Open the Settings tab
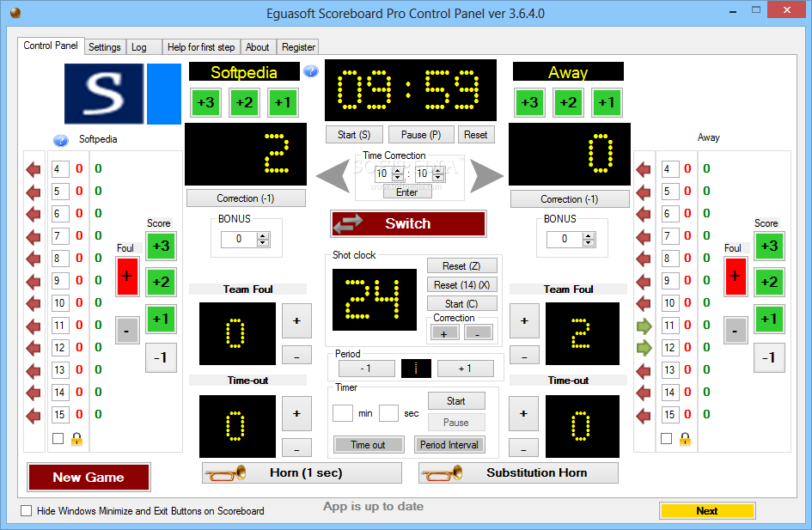The height and width of the screenshot is (530, 812). pos(105,47)
